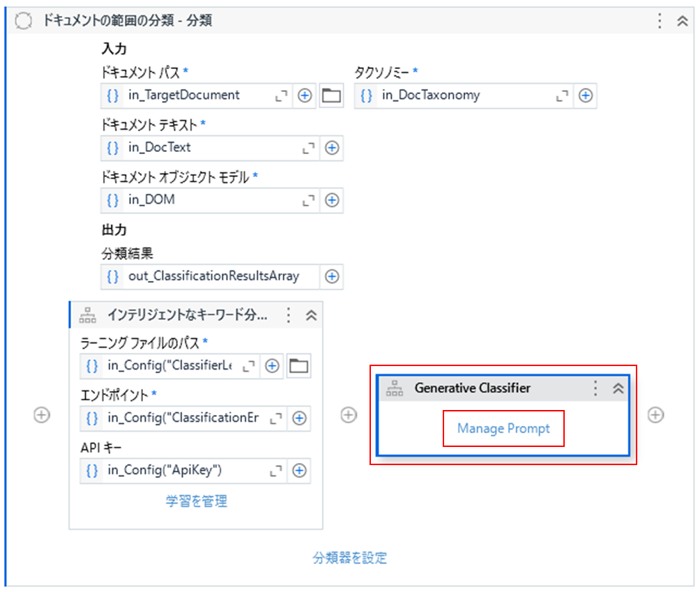Open options menu of インテリジェントなキーワード分類器
The image size is (700, 592).
[x=289, y=315]
